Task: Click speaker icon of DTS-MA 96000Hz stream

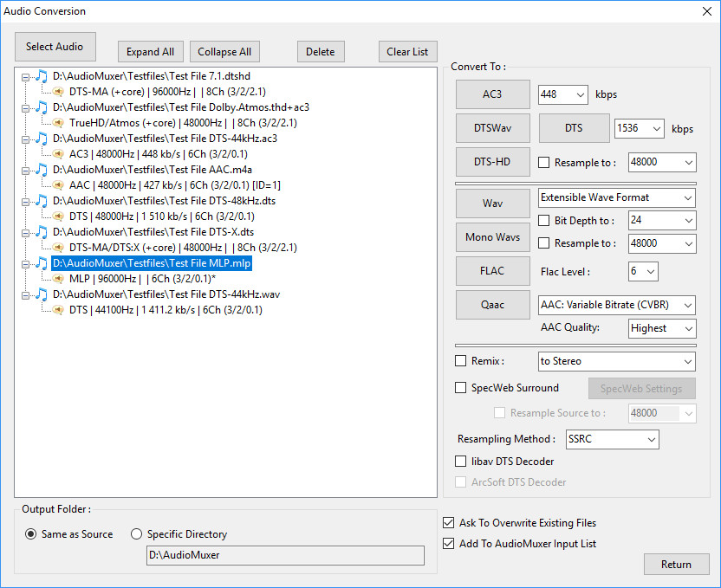Action: (58, 92)
